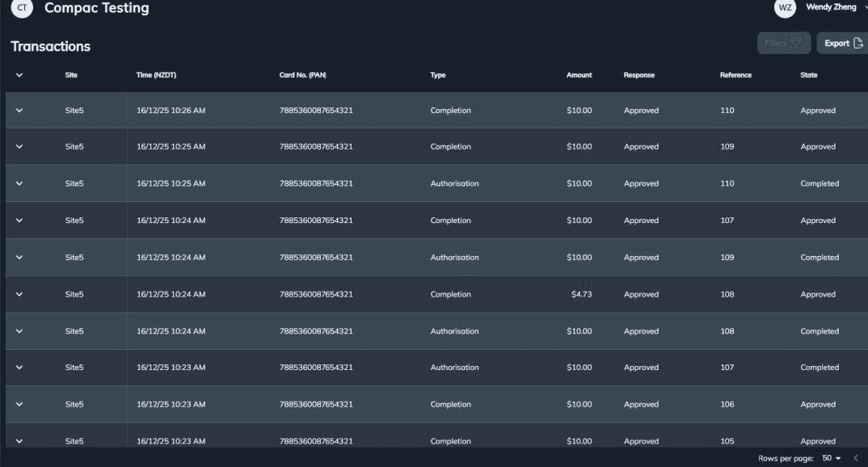Expand Authorisation row at 10:23 AM
This screenshot has width=868, height=467.
click(19, 368)
